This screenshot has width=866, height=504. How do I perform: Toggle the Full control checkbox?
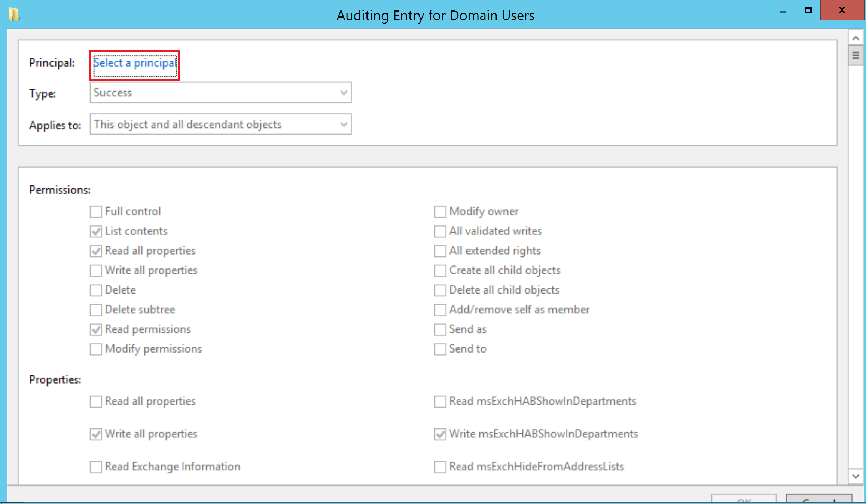[x=95, y=212]
